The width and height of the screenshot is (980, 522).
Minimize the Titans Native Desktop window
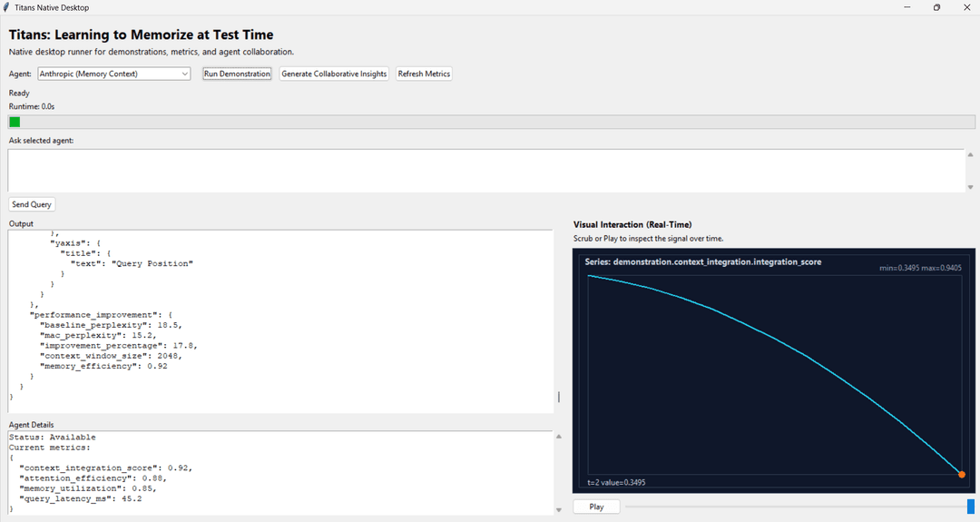(x=906, y=7)
